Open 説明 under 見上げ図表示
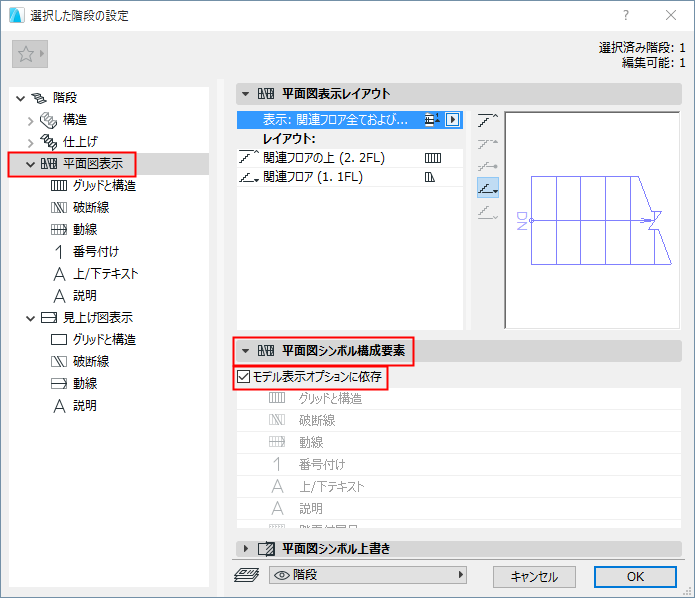695x598 pixels. 85,406
